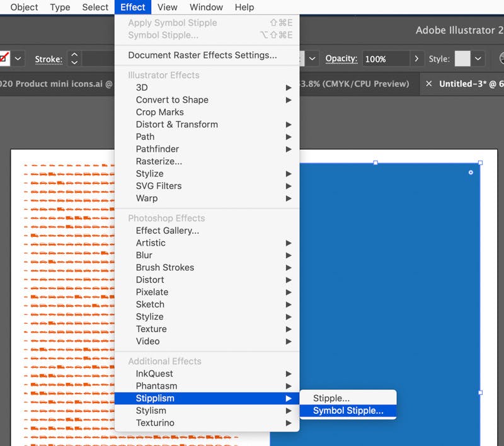Open Document Raster Effects Settings...
Screen dimensions: 504x446
tap(202, 55)
